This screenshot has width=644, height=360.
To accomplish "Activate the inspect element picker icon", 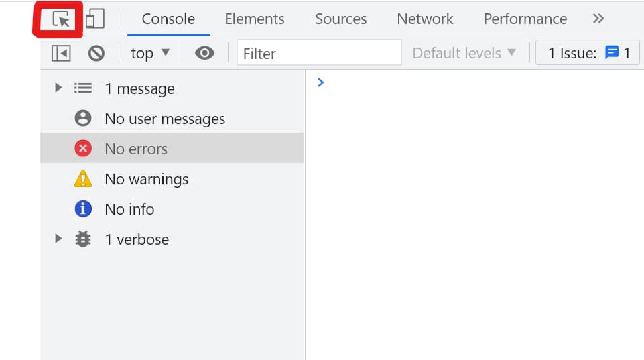I will pyautogui.click(x=61, y=19).
